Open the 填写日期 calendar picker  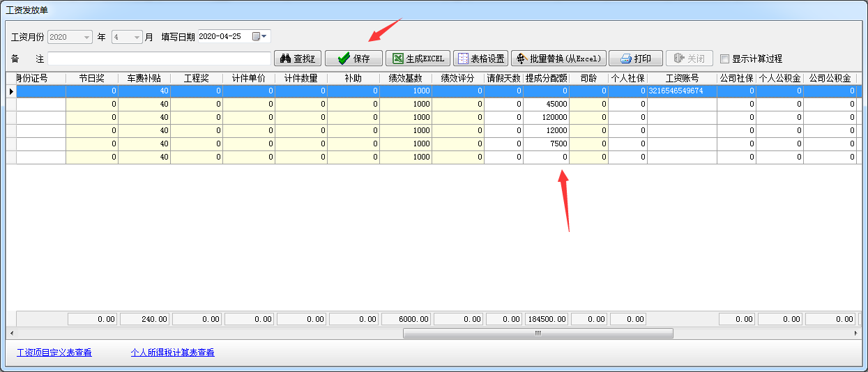click(259, 36)
